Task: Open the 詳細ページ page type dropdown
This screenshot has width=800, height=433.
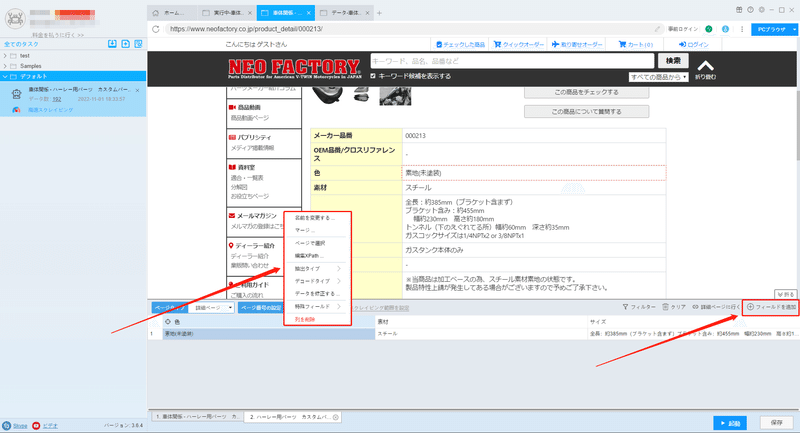Action: point(211,308)
